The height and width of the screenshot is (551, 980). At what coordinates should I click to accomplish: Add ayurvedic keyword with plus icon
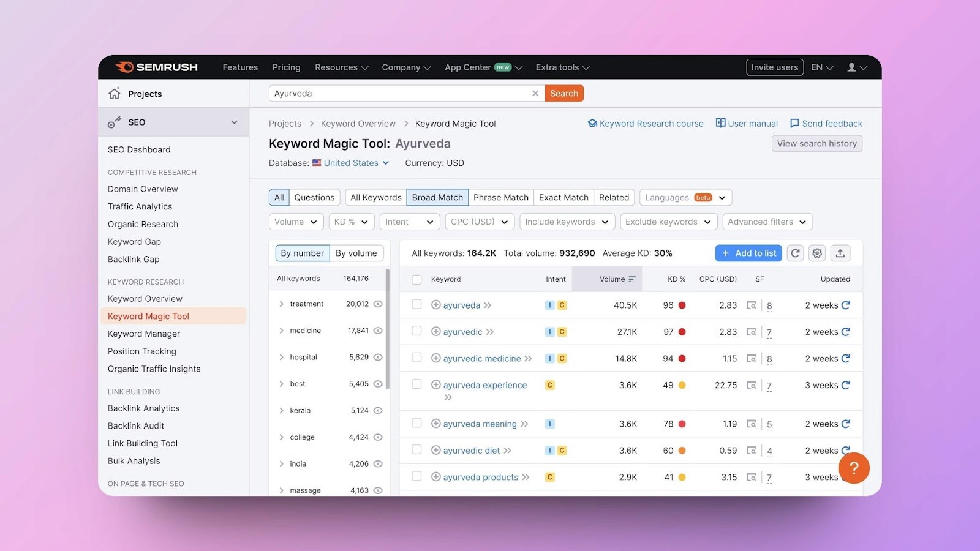pos(436,332)
